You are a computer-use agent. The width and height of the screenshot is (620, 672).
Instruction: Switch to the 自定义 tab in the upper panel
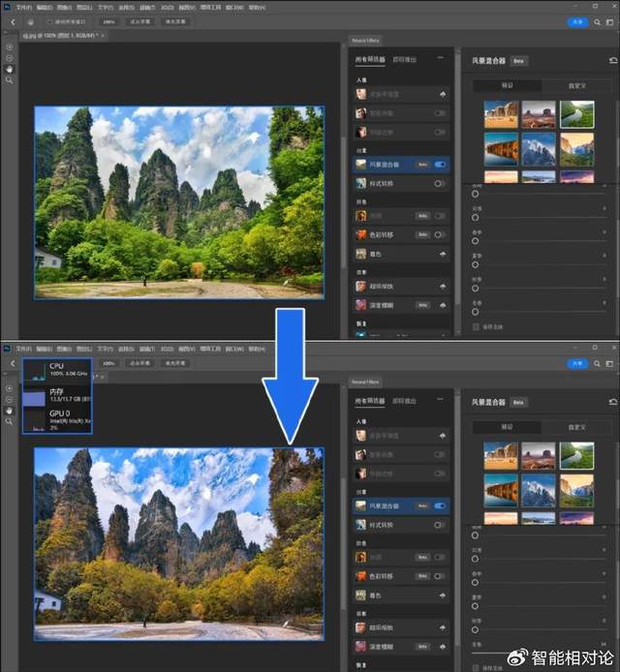click(x=575, y=85)
